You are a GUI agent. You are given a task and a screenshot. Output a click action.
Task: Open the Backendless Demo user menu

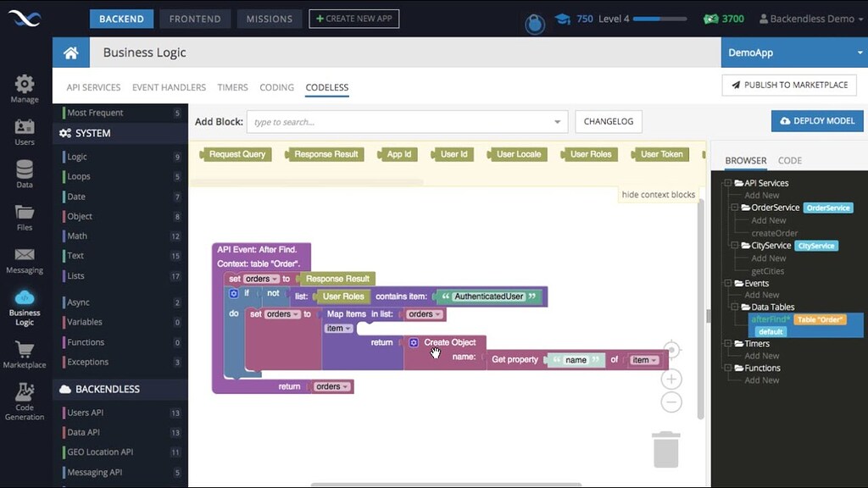tap(811, 19)
